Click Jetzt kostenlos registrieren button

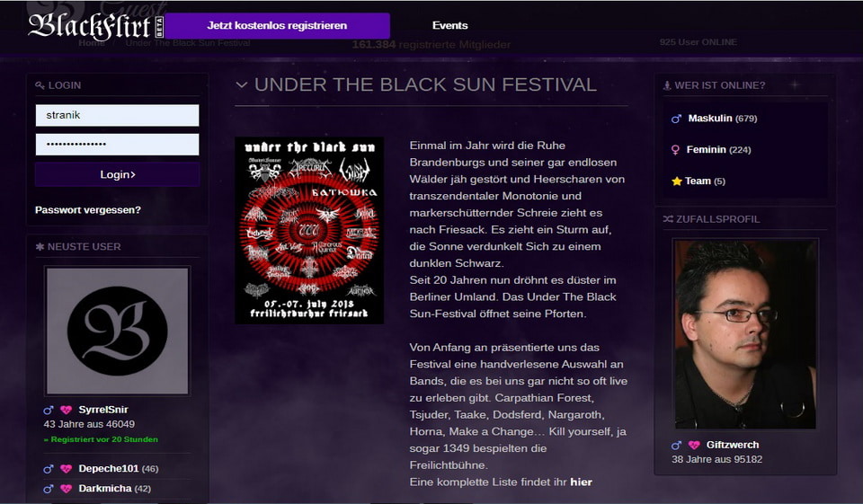tap(277, 26)
